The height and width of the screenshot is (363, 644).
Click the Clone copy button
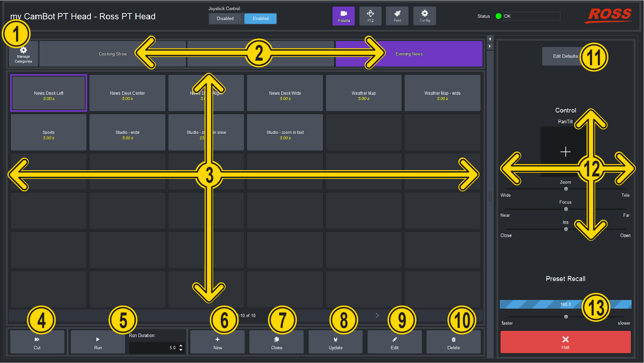(x=276, y=342)
